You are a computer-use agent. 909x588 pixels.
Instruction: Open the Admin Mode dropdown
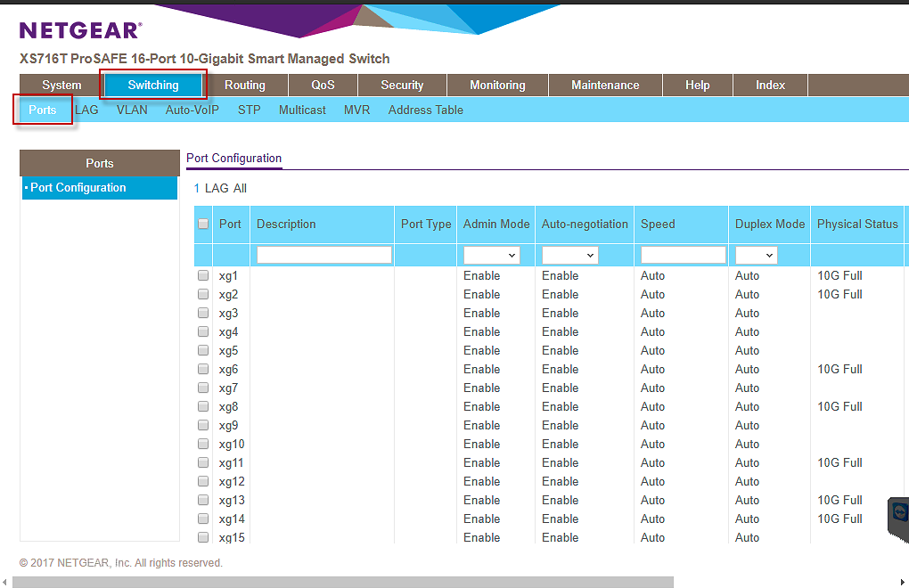(x=492, y=255)
